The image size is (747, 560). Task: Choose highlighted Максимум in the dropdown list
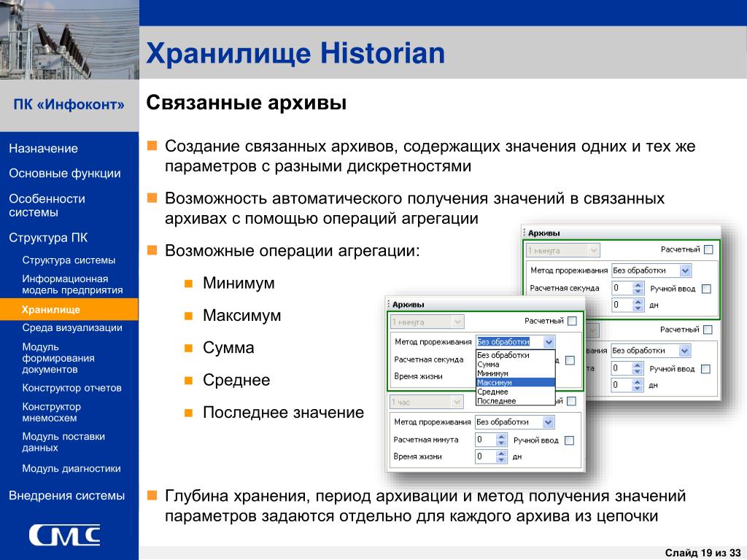[516, 382]
